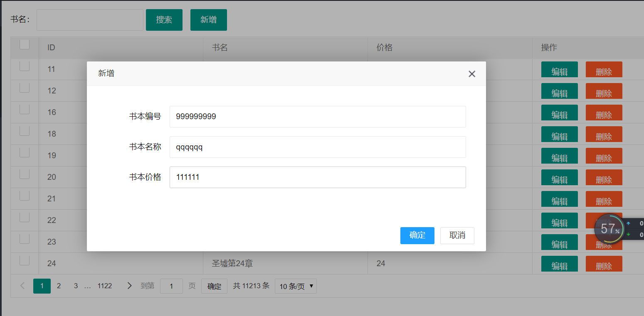Click the pagination ellipsis between 3 and 1122
Viewport: 644px width, 316px height.
click(87, 286)
